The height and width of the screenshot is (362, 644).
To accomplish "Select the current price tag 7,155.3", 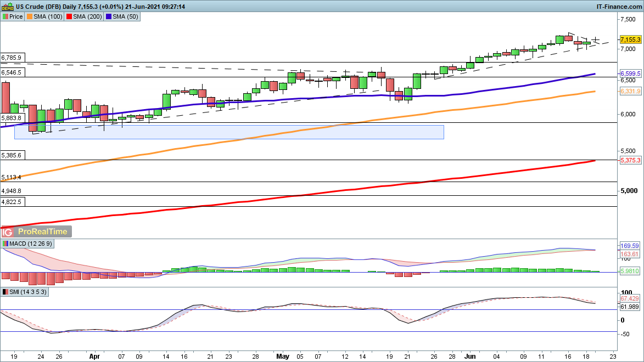I will [630, 40].
